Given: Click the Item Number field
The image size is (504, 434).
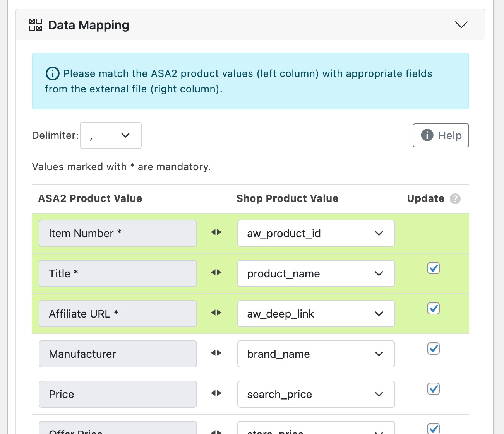Looking at the screenshot, I should (117, 233).
